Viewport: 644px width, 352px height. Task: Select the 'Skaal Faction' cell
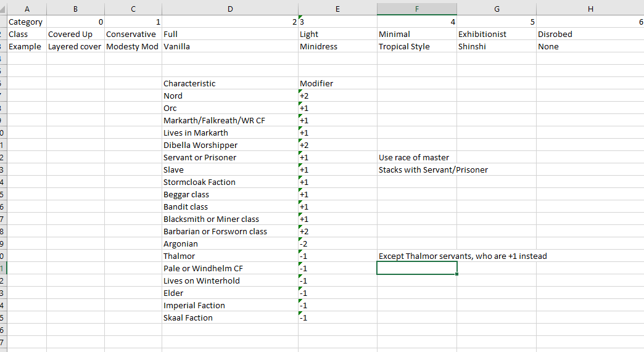pyautogui.click(x=230, y=317)
